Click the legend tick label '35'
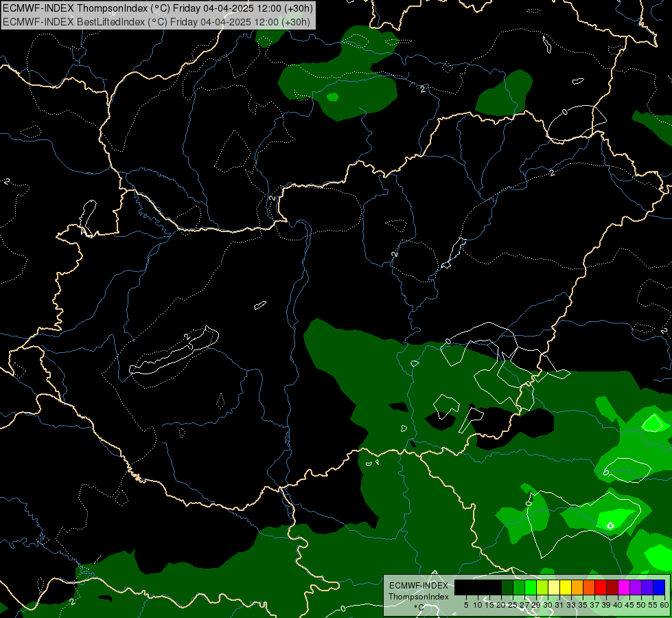Image resolution: width=672 pixels, height=618 pixels. tap(583, 605)
